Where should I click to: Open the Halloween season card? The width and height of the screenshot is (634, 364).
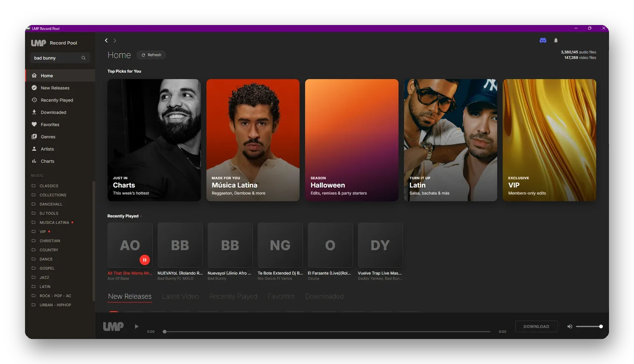pos(352,140)
